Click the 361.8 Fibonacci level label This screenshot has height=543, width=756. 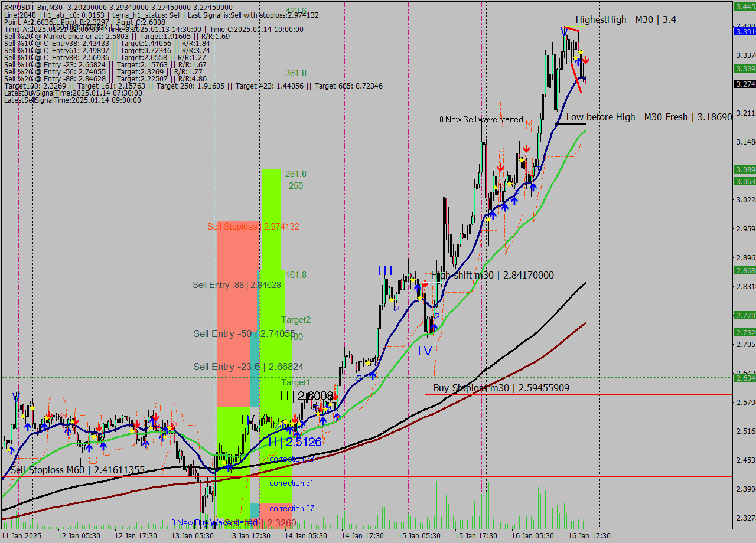(x=296, y=73)
